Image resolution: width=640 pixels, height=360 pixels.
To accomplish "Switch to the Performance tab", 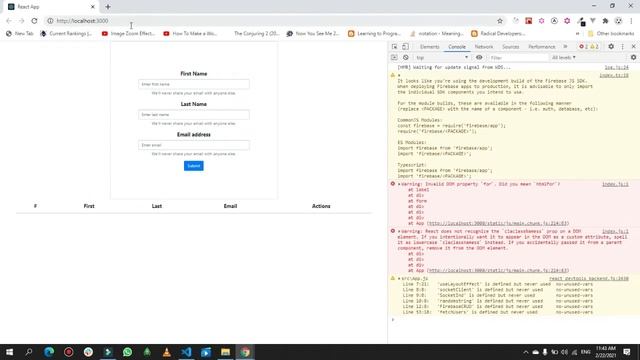I will [542, 47].
